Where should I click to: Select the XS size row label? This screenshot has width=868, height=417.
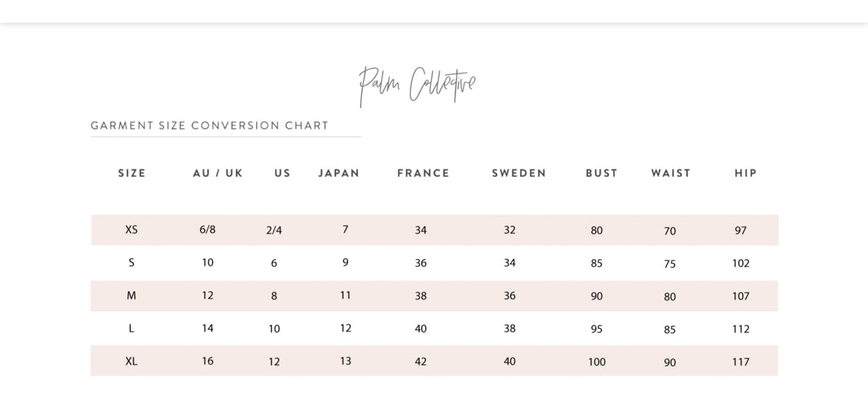(132, 229)
